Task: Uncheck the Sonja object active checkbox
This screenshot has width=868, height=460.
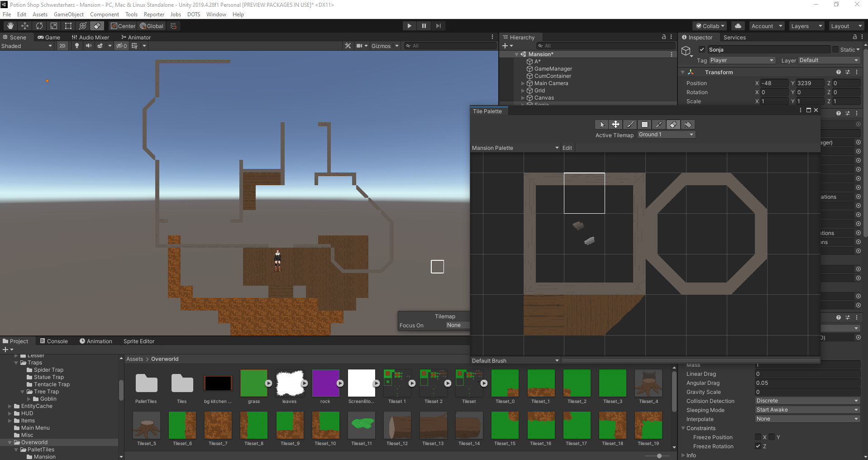Action: 702,49
